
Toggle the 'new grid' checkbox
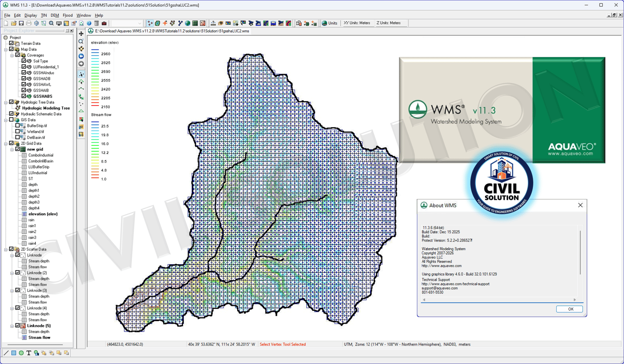coord(17,149)
